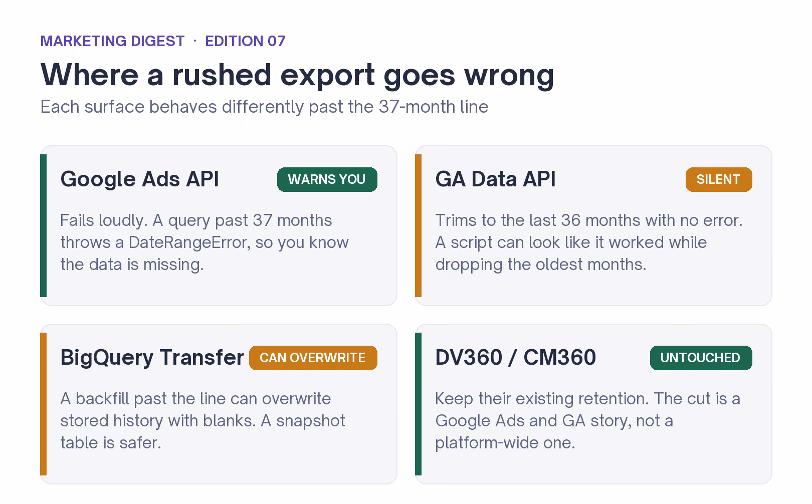Screen dimensions: 812x504
Task: Click the headline about rushed export
Action: [297, 76]
